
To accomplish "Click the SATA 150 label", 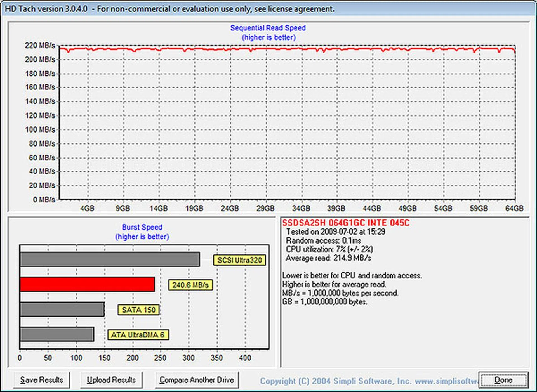I will [138, 310].
